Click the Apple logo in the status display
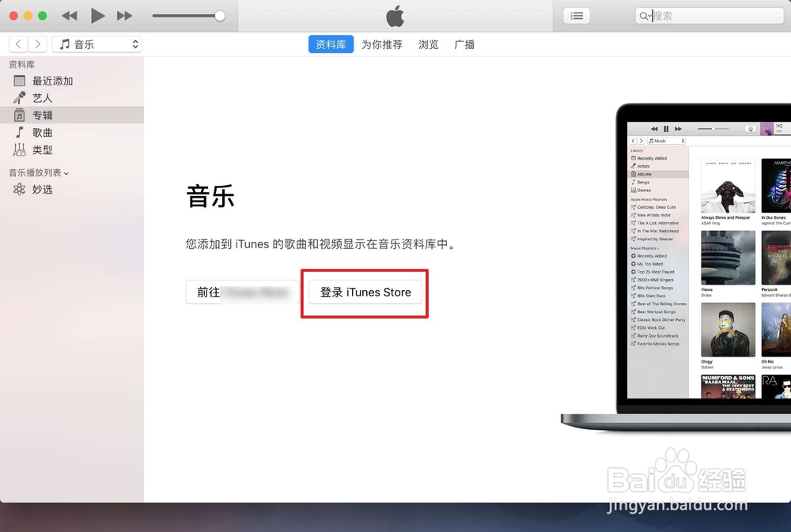Screen dimensions: 791x532 coord(395,16)
